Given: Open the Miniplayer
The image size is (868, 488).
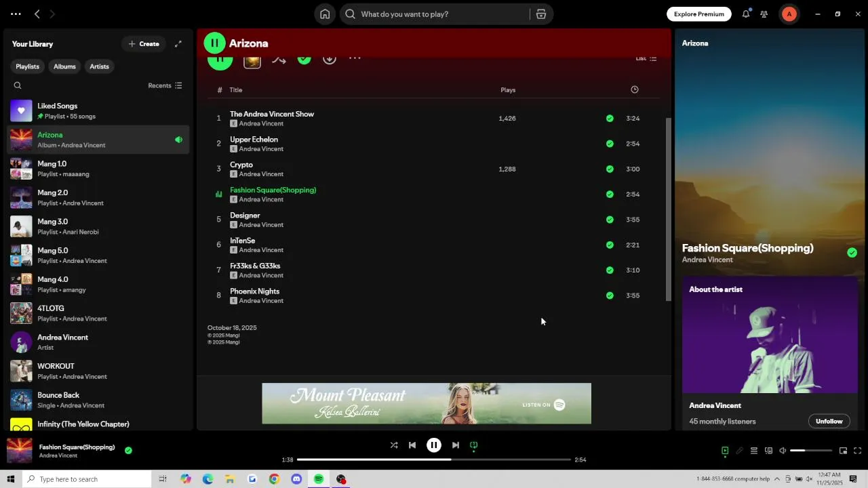Looking at the screenshot, I should click(844, 451).
